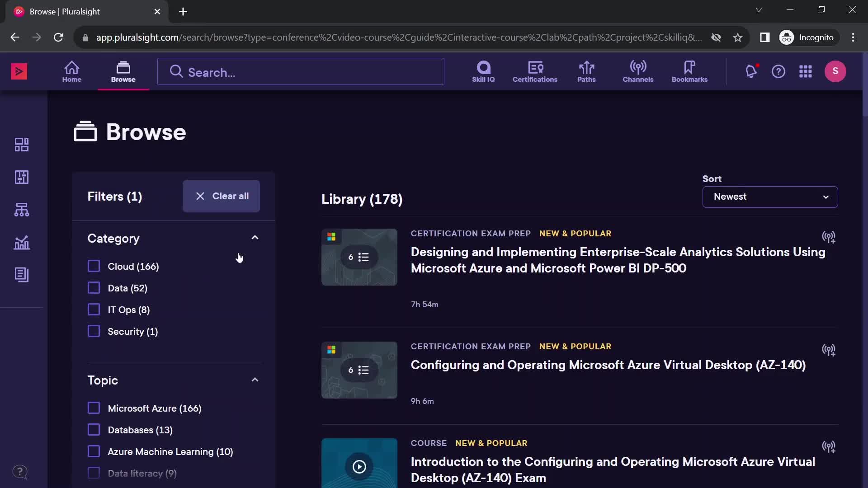Open Introduction to AZ-140 Exam course link
868x488 pixels.
point(613,469)
